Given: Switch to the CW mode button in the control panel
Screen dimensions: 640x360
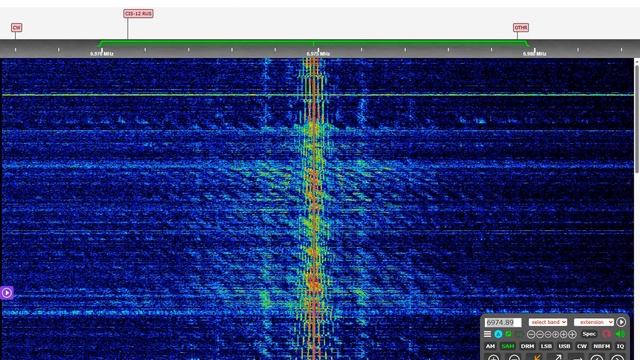Looking at the screenshot, I should (582, 346).
